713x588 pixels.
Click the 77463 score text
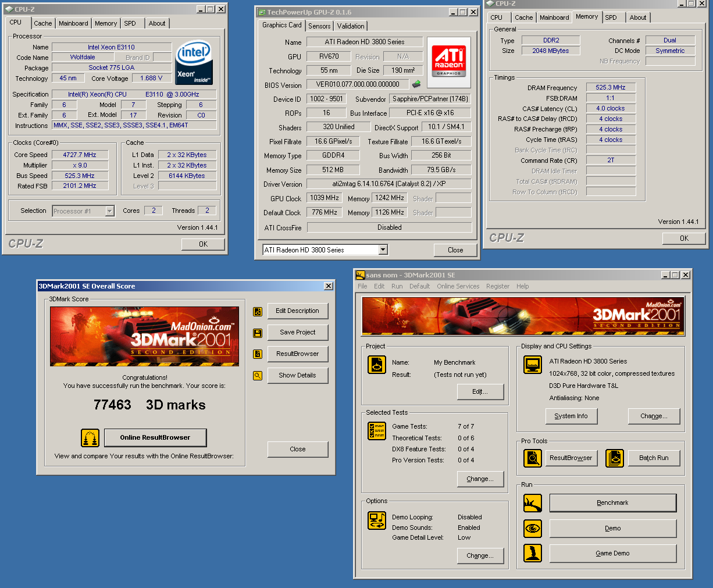tap(112, 405)
